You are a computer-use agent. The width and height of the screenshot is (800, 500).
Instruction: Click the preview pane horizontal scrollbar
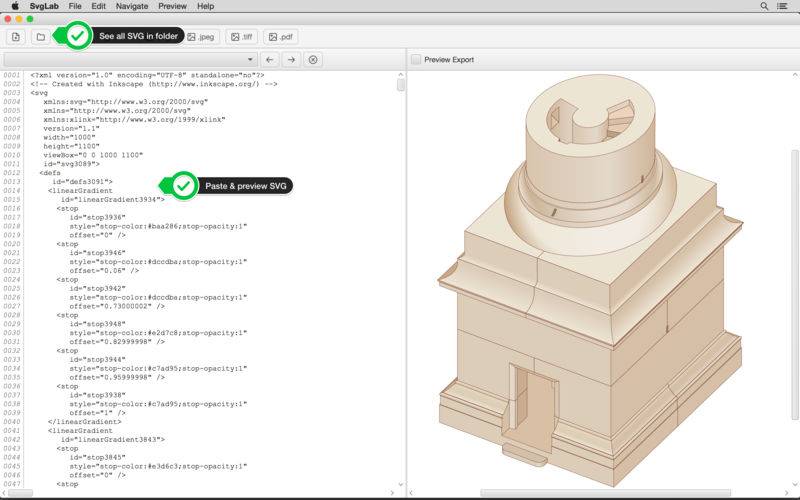click(606, 493)
